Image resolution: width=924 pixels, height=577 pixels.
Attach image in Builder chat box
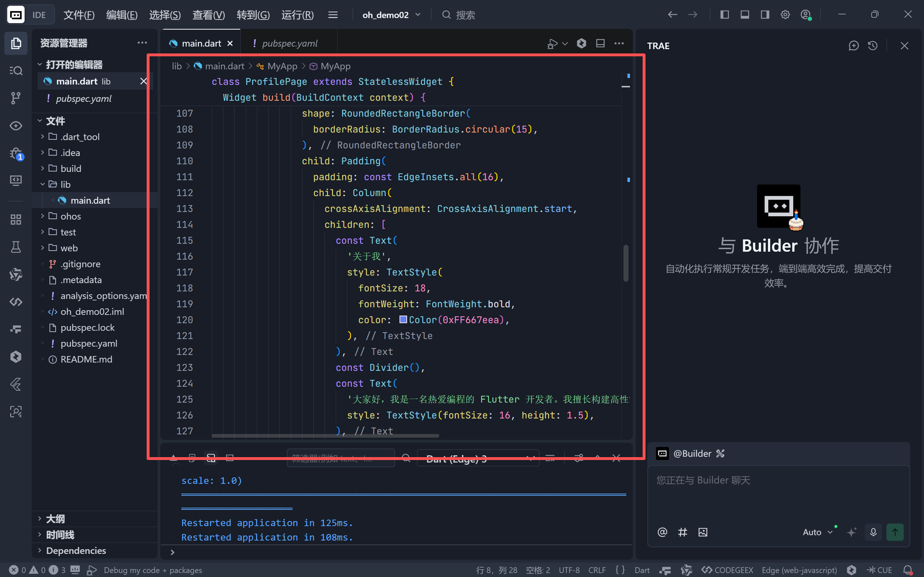[x=703, y=532]
